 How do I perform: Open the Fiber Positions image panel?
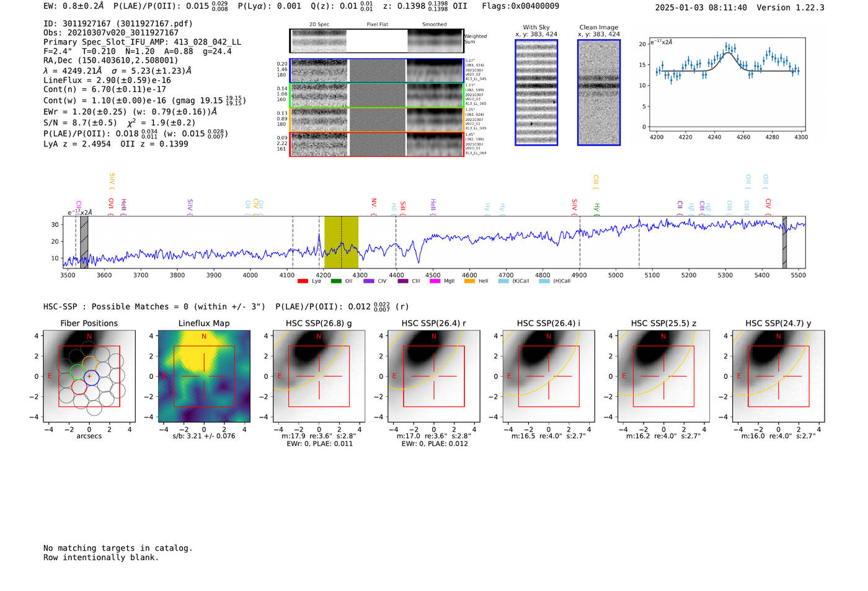tap(89, 376)
